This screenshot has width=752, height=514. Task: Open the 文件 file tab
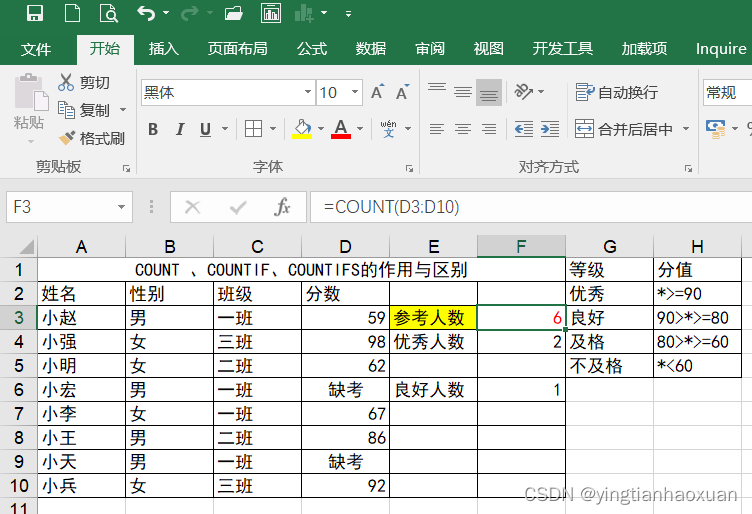[x=35, y=49]
